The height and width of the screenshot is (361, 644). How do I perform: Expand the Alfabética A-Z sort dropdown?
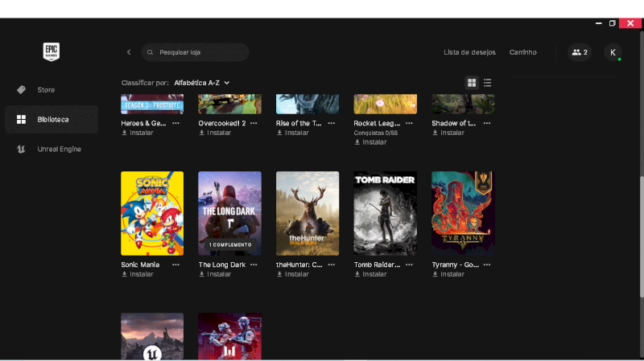(202, 83)
